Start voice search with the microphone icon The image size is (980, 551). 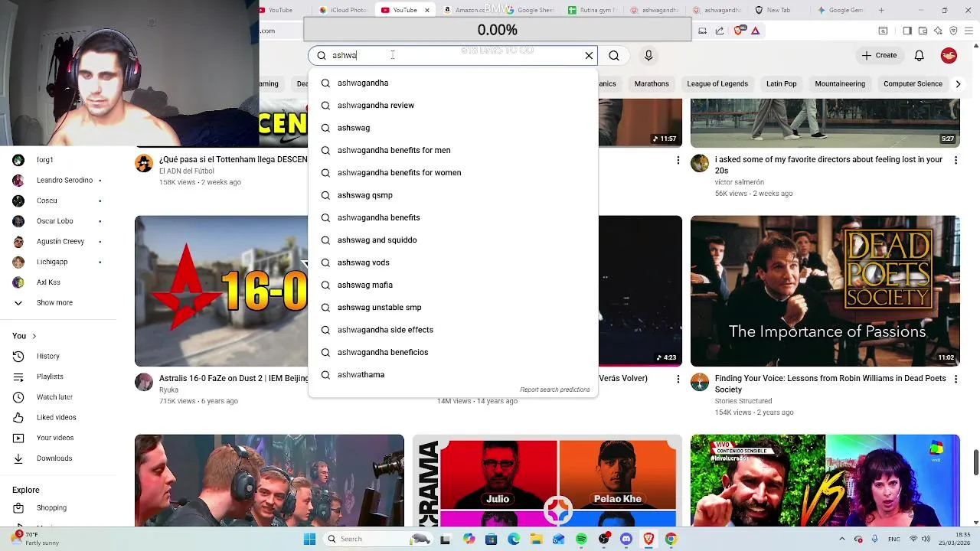click(648, 55)
